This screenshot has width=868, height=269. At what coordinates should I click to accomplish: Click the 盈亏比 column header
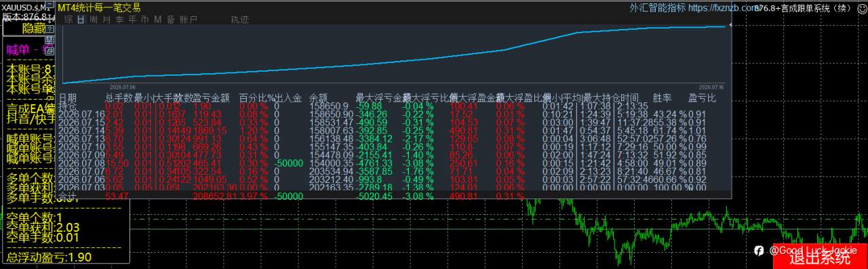(703, 98)
